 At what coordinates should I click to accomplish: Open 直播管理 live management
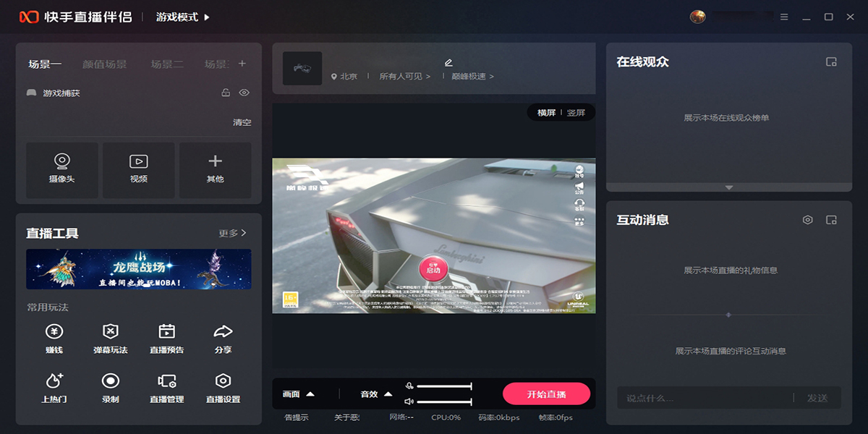(167, 388)
